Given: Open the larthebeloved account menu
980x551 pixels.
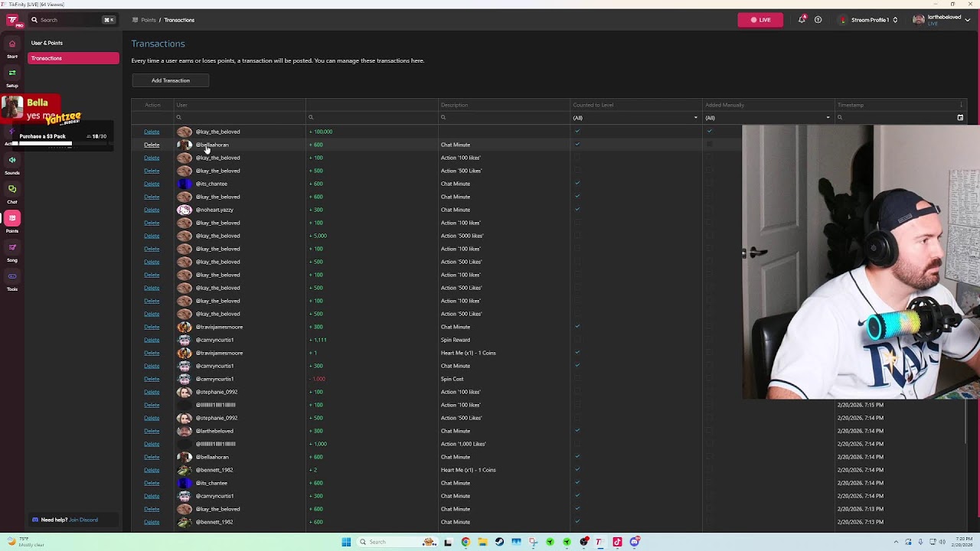Looking at the screenshot, I should pos(942,20).
